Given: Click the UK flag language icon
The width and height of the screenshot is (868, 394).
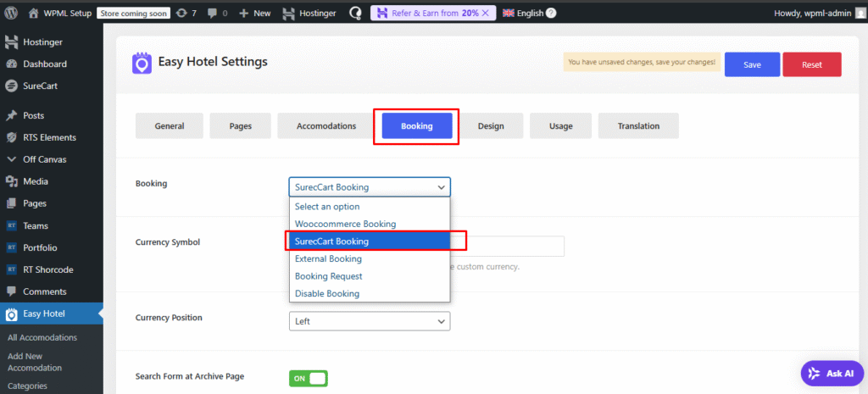Looking at the screenshot, I should [509, 13].
